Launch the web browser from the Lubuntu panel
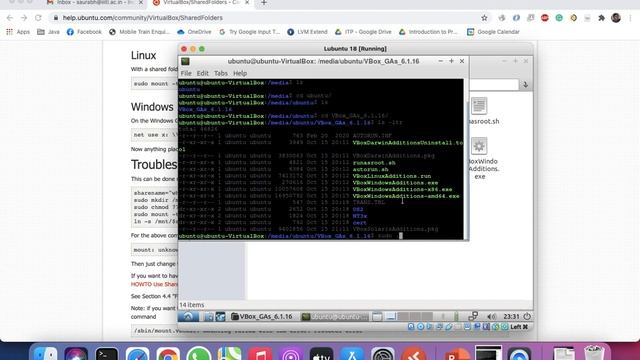Viewport: 640px width, 360px height. [x=220, y=316]
